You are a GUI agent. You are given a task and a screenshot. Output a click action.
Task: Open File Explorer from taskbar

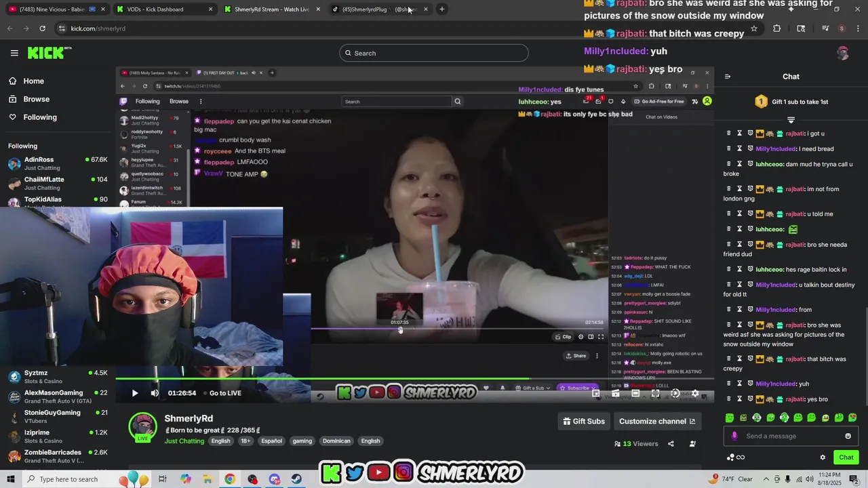tap(208, 479)
